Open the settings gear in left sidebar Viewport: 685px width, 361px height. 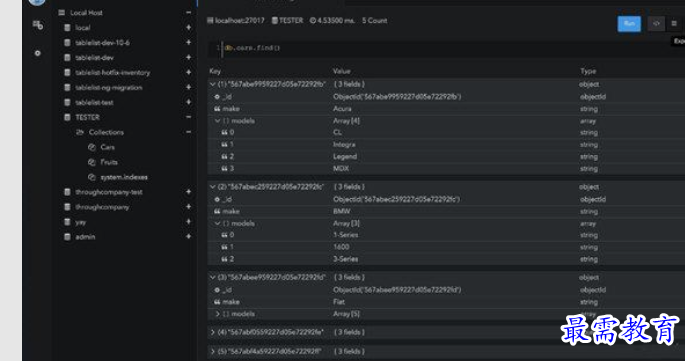38,53
